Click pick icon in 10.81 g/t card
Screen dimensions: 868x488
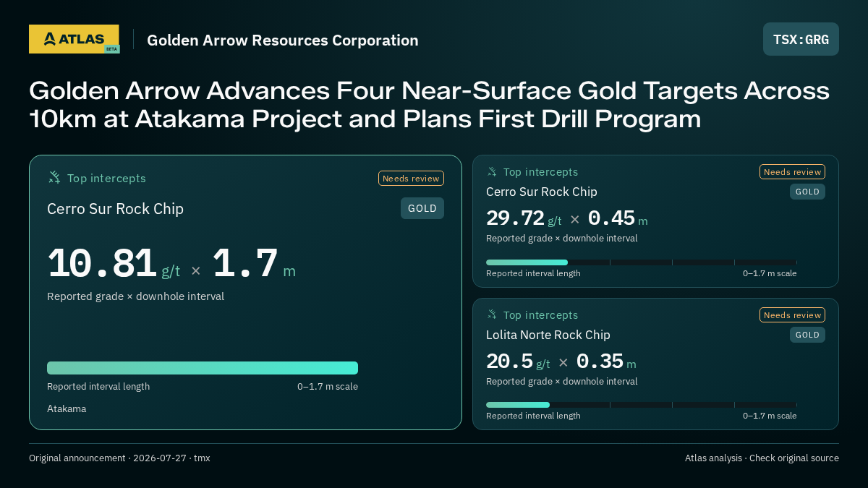54,178
